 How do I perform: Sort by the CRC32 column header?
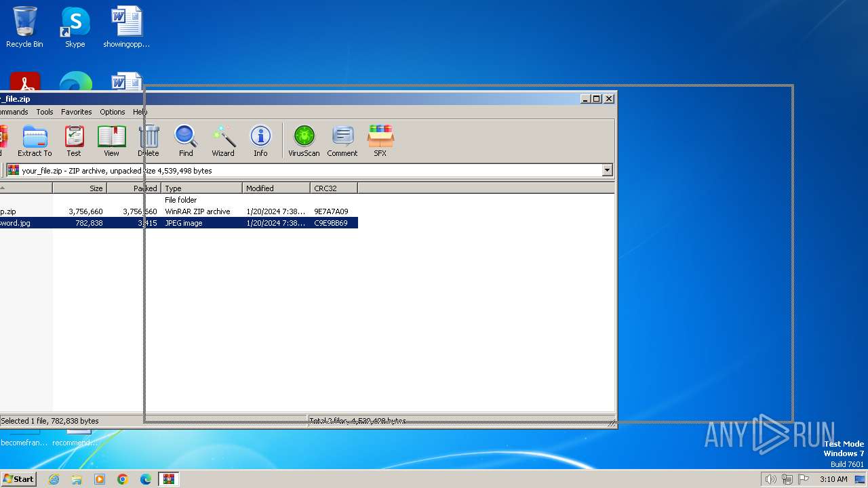[x=334, y=188]
